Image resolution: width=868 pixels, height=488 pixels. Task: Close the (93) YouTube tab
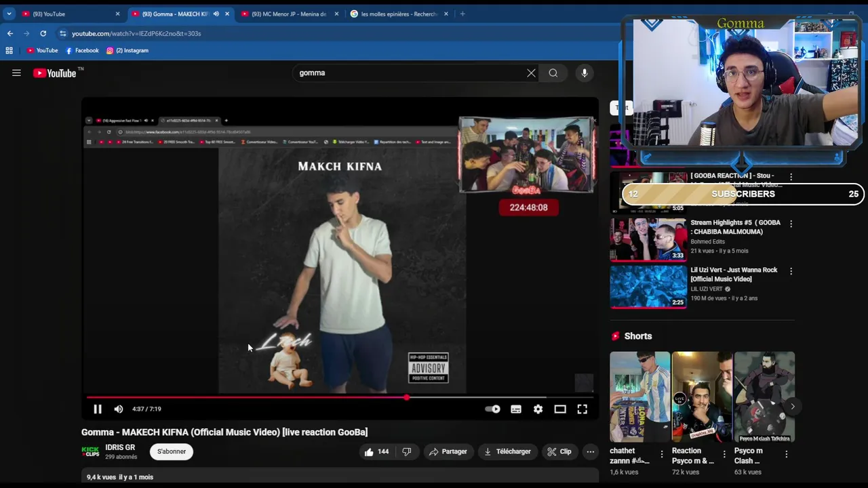tap(117, 14)
